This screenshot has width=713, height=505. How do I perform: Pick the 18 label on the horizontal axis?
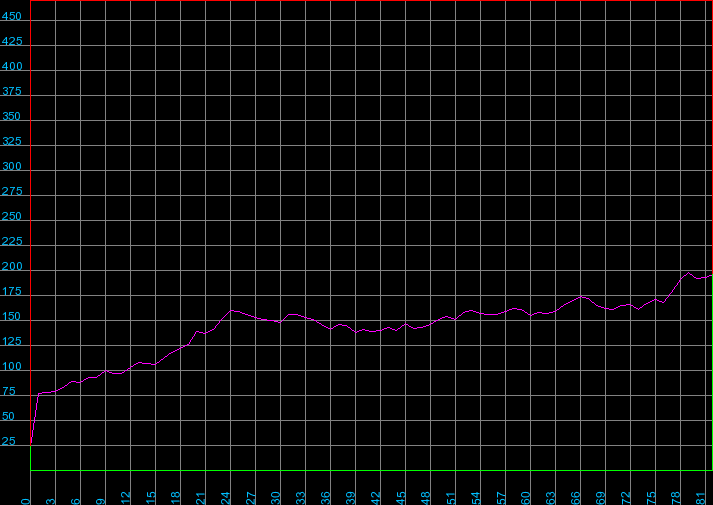point(176,498)
